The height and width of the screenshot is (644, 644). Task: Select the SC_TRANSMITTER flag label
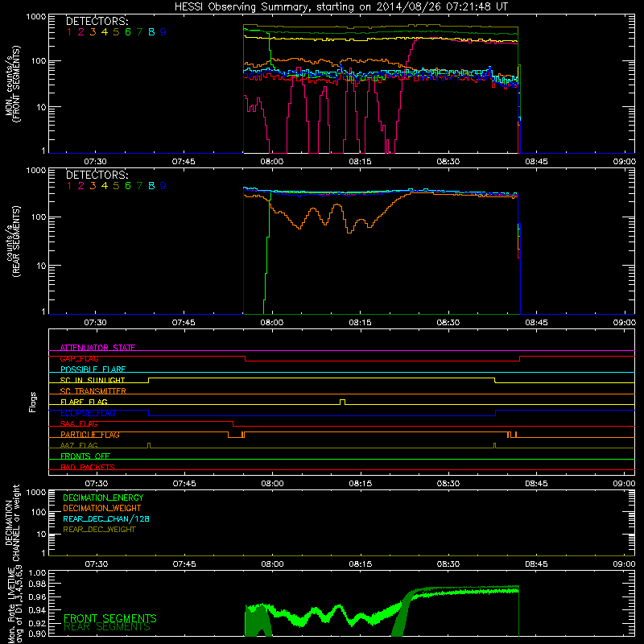click(x=93, y=391)
